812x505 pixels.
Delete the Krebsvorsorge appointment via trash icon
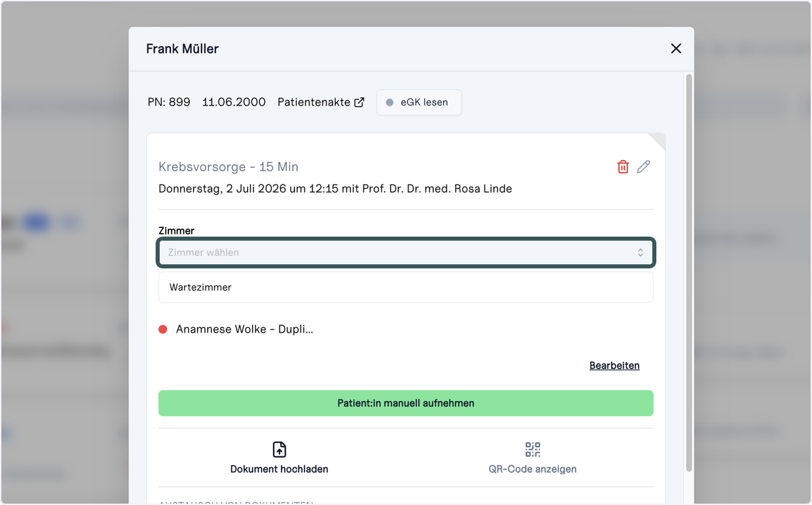pos(623,167)
